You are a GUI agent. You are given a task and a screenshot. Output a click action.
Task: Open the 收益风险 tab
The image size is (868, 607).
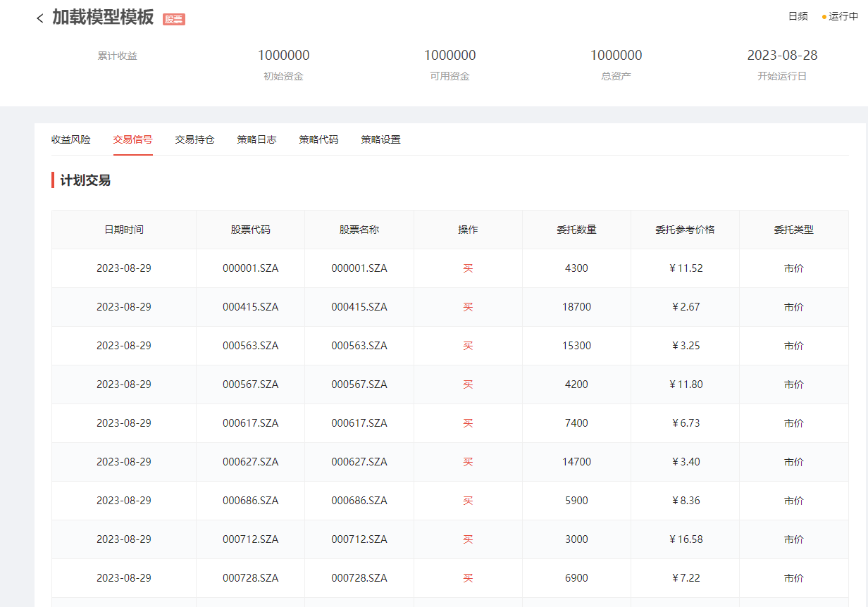pyautogui.click(x=71, y=139)
